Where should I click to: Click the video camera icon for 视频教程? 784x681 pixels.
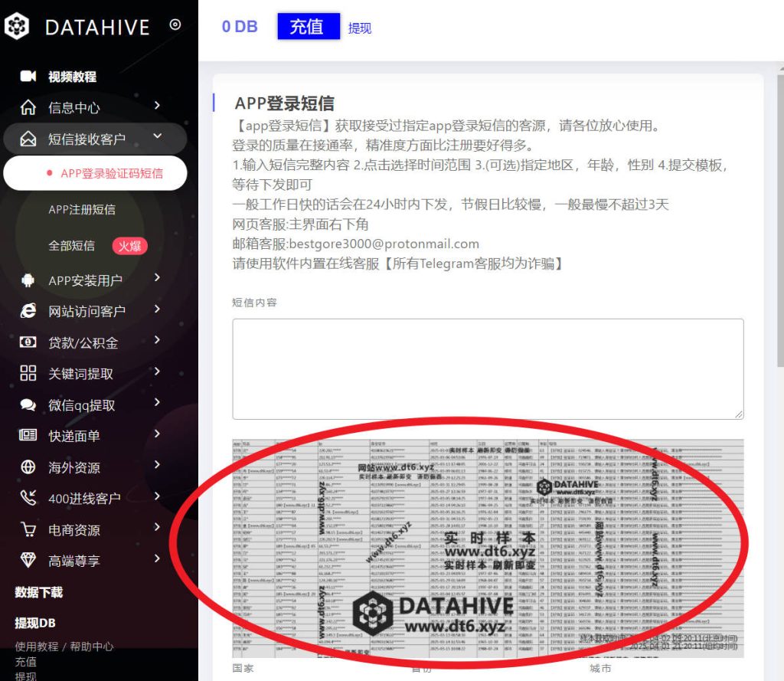tap(28, 76)
